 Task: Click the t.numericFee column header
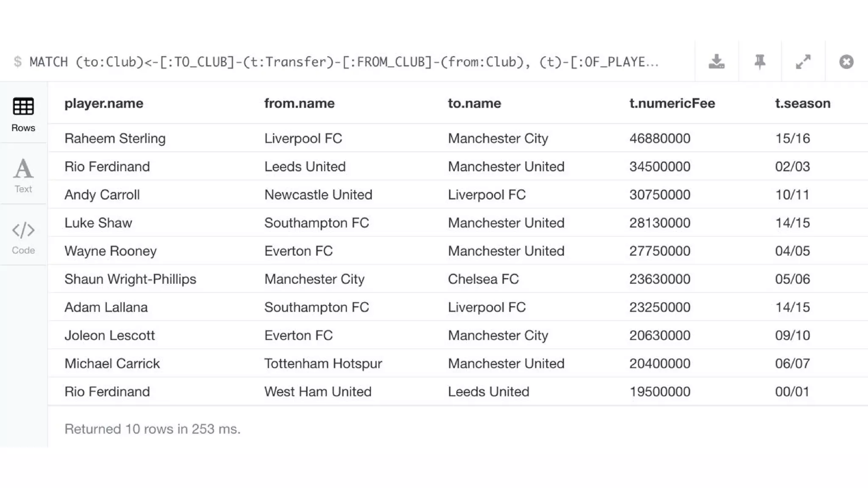coord(672,103)
